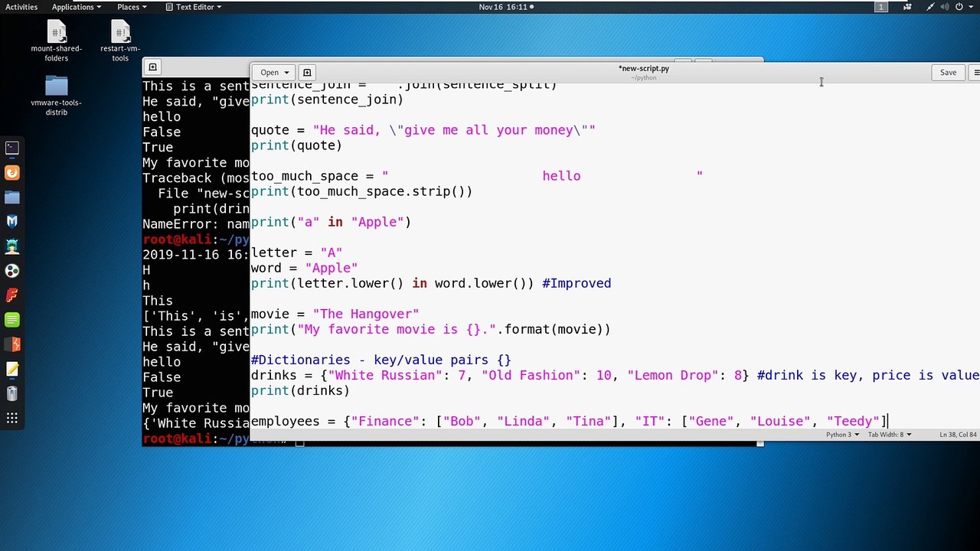Viewport: 980px width, 551px height.
Task: Launch the red F Faraday dock icon
Action: [x=11, y=295]
